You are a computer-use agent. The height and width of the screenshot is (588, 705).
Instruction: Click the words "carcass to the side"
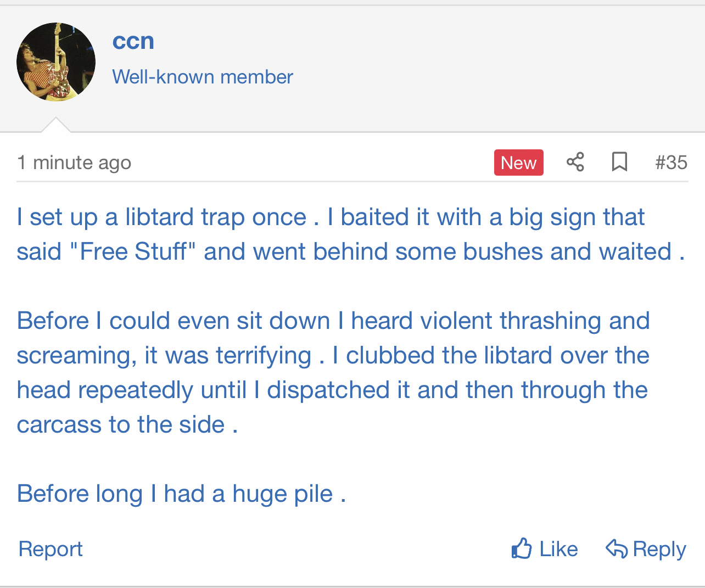[121, 424]
